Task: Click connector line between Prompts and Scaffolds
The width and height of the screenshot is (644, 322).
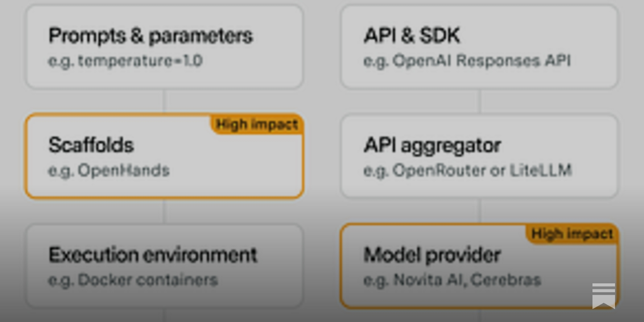Action: click(x=164, y=101)
